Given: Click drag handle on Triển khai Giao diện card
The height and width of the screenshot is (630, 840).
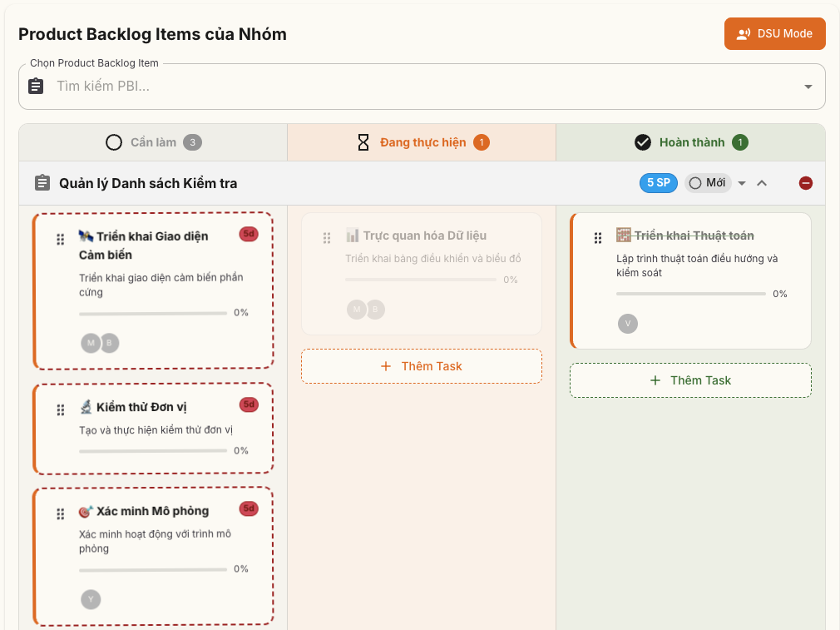Looking at the screenshot, I should (x=60, y=239).
